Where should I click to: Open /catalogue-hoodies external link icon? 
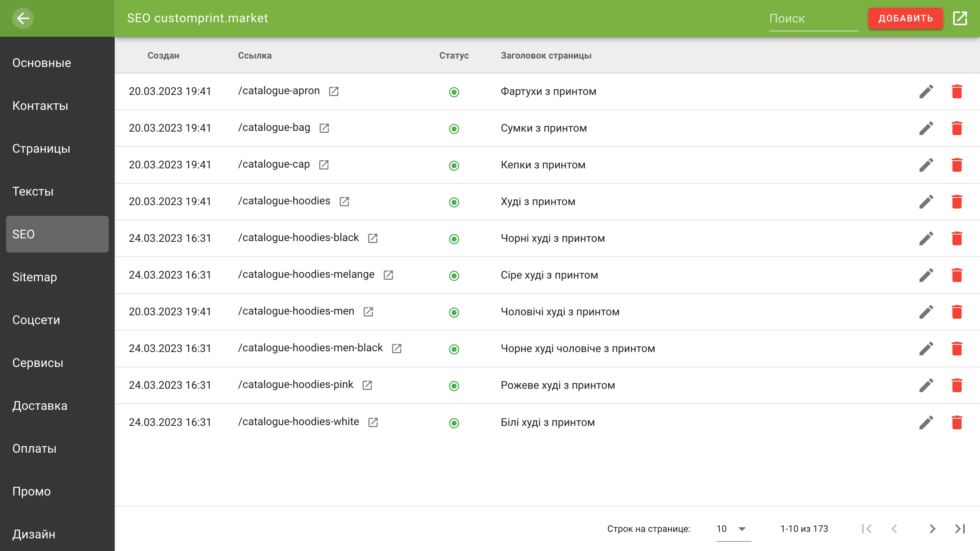tap(344, 201)
